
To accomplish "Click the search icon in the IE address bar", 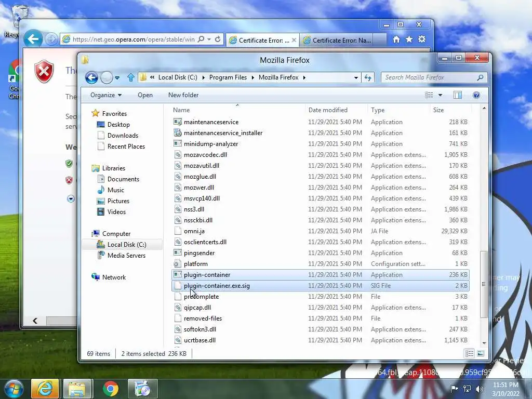I will pos(201,39).
